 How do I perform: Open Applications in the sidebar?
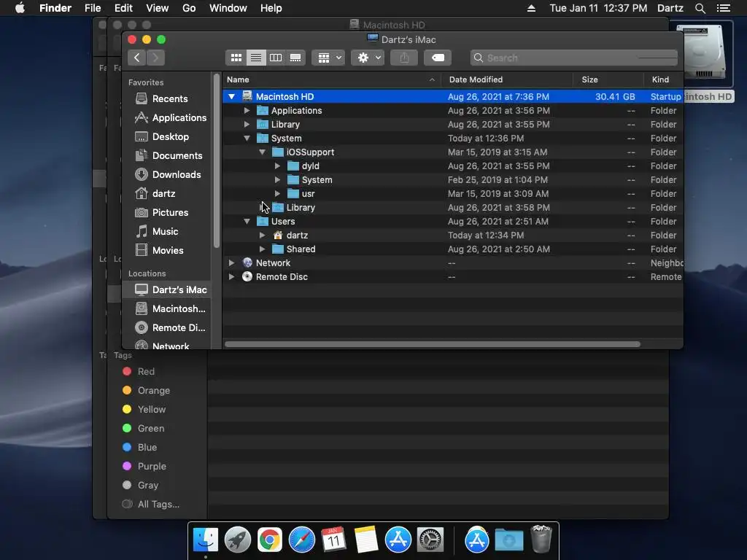click(x=170, y=117)
